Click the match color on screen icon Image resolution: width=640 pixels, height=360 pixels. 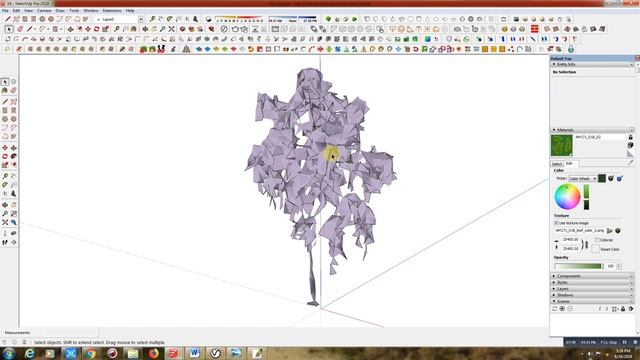pos(620,178)
